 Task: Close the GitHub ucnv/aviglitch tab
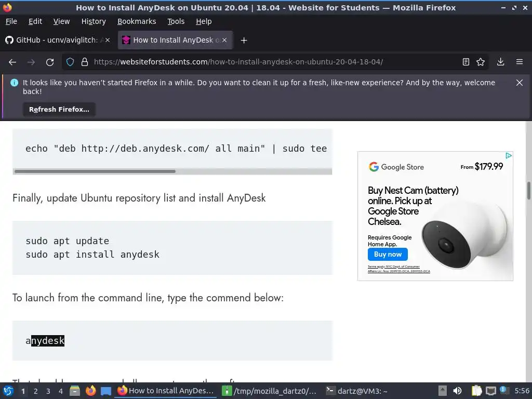coord(108,40)
